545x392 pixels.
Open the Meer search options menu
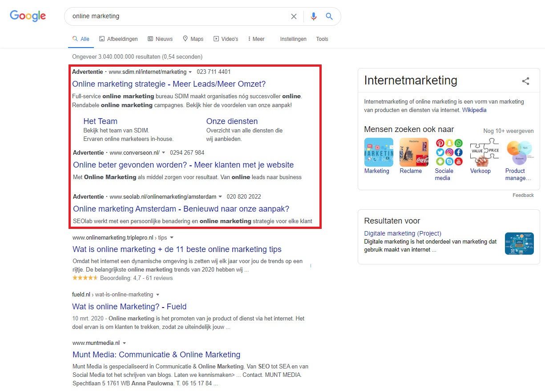[256, 39]
